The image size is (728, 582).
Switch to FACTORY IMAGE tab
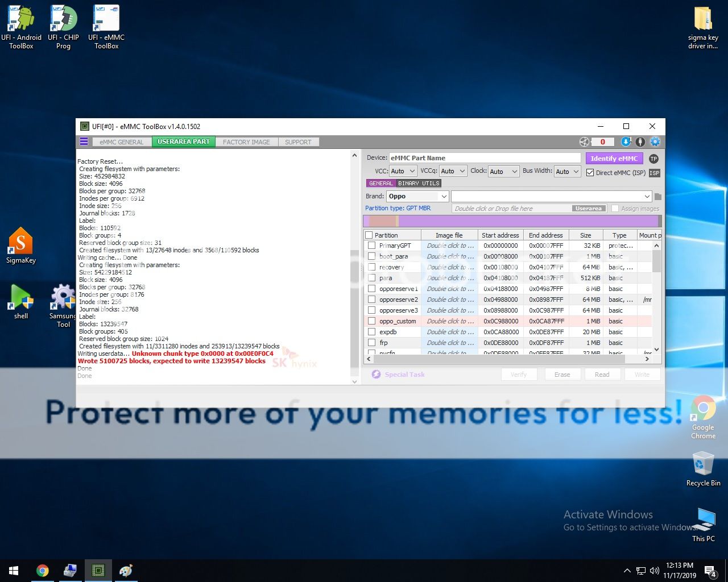[x=246, y=142]
